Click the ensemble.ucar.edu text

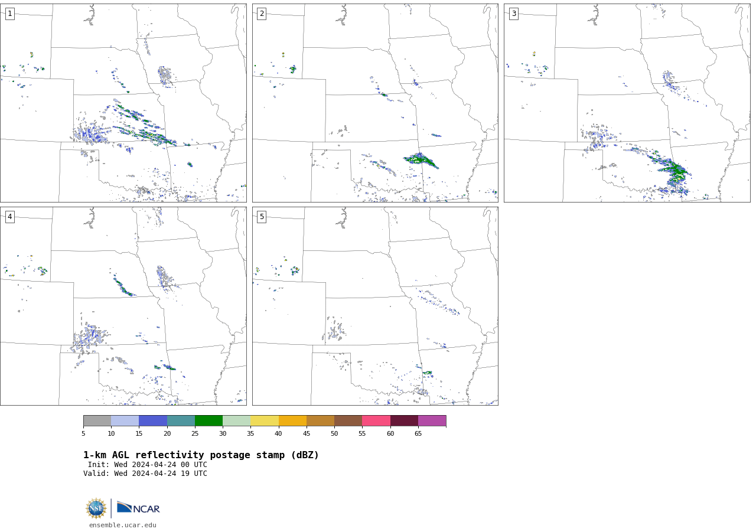click(x=123, y=525)
